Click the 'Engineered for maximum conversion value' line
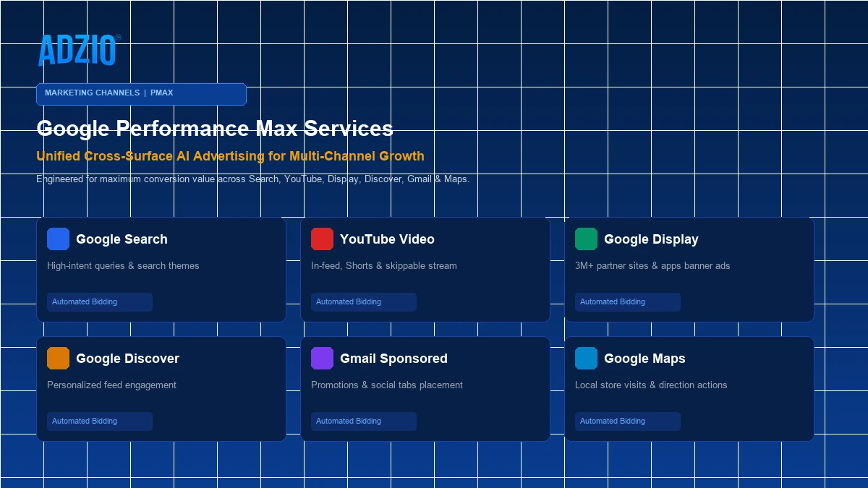The image size is (868, 488). (252, 179)
